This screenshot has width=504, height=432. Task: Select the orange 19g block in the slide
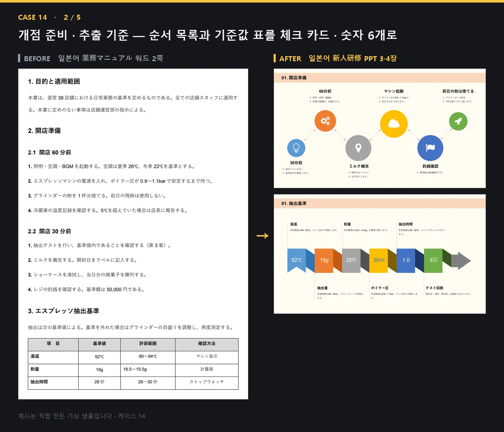point(324,260)
